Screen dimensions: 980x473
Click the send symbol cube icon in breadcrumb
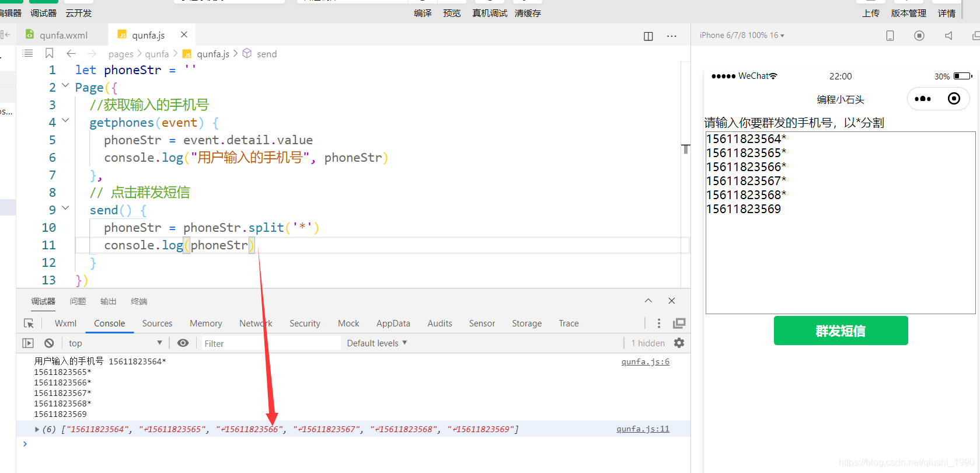[x=247, y=53]
